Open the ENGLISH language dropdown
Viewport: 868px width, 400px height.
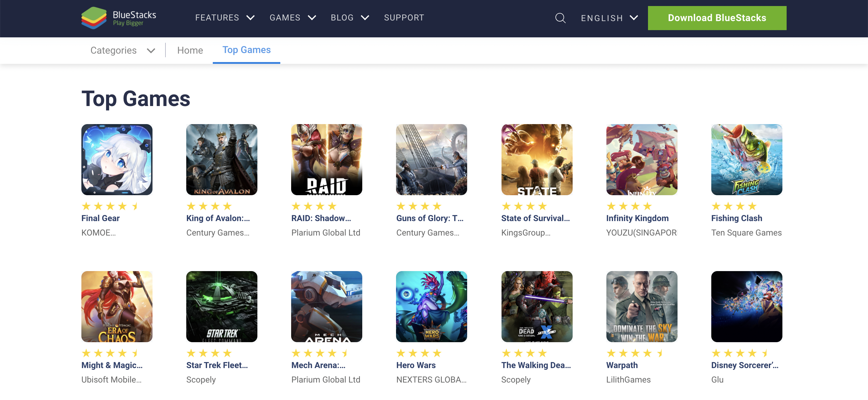tap(609, 18)
